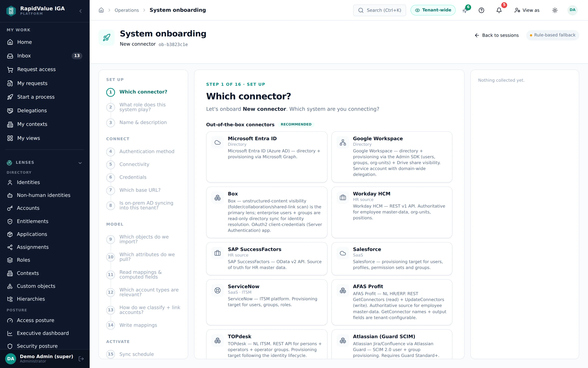The height and width of the screenshot is (368, 588).
Task: Open Home in the sidebar
Action: pyautogui.click(x=45, y=42)
